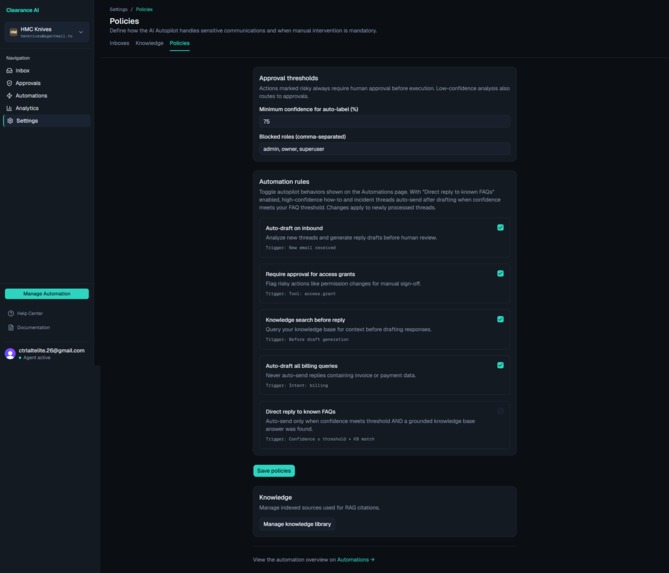
Task: Go to the Automations page in sidebar
Action: point(47,96)
